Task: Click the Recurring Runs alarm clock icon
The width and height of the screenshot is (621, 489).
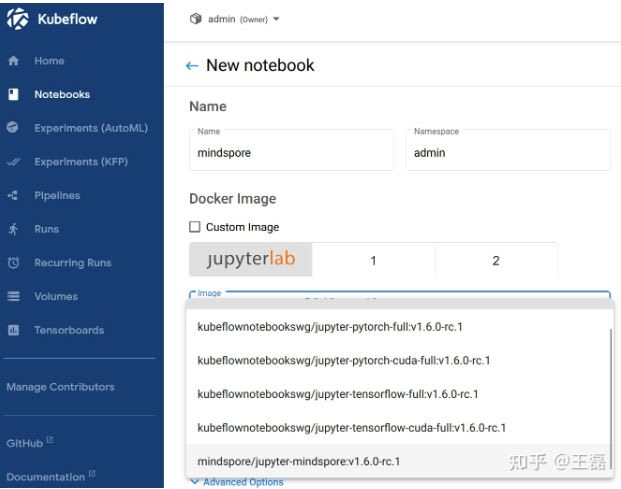Action: point(13,263)
